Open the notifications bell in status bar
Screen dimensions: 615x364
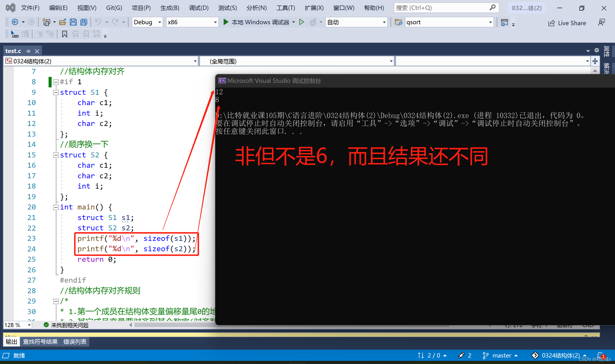(600, 355)
